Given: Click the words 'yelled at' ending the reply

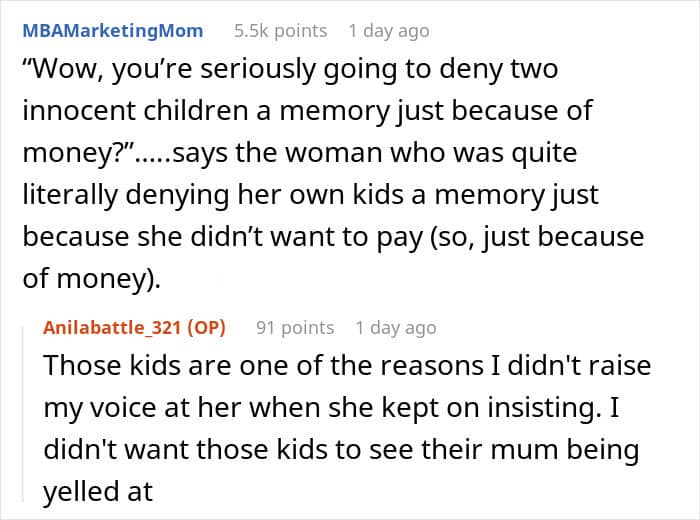Looking at the screenshot, I should pos(98,491).
